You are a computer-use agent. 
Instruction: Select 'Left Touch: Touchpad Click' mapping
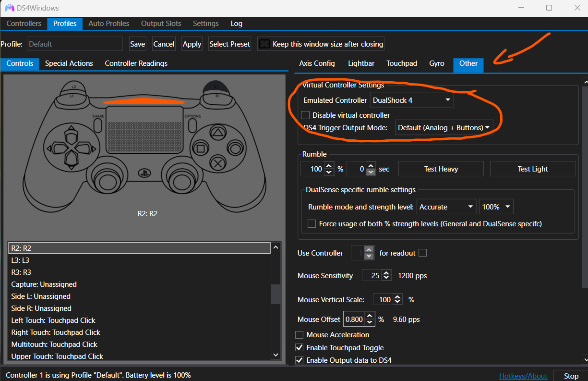pos(139,320)
